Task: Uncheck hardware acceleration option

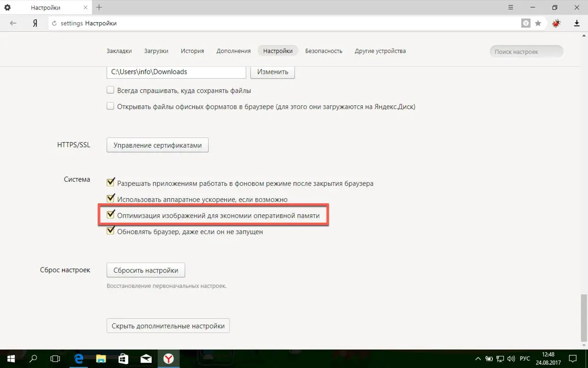Action: (x=110, y=199)
